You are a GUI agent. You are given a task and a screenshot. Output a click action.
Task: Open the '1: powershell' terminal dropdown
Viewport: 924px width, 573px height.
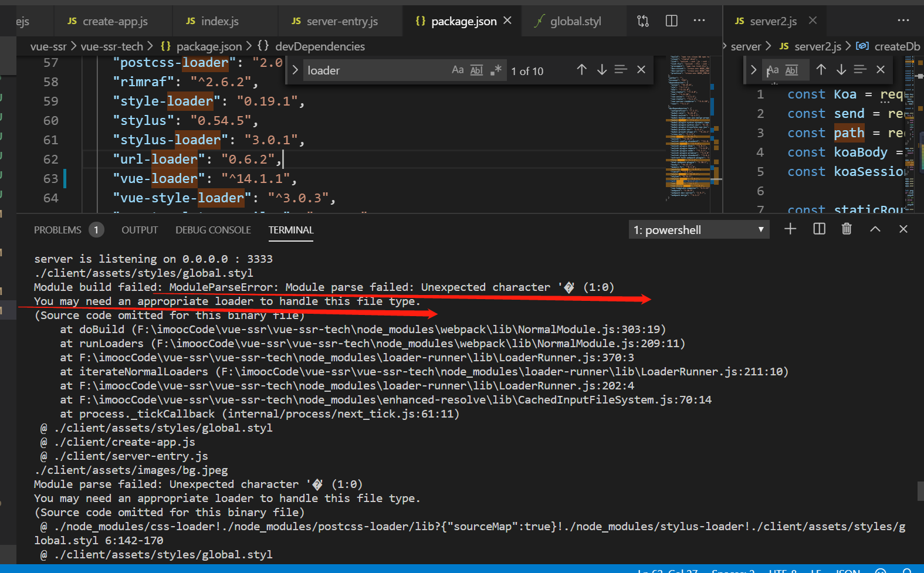[699, 230]
